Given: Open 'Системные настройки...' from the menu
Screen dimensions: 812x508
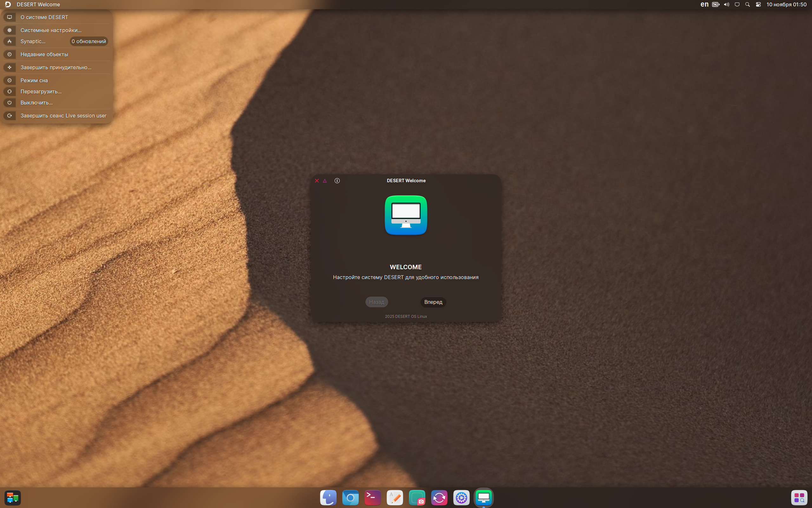Looking at the screenshot, I should [x=56, y=30].
